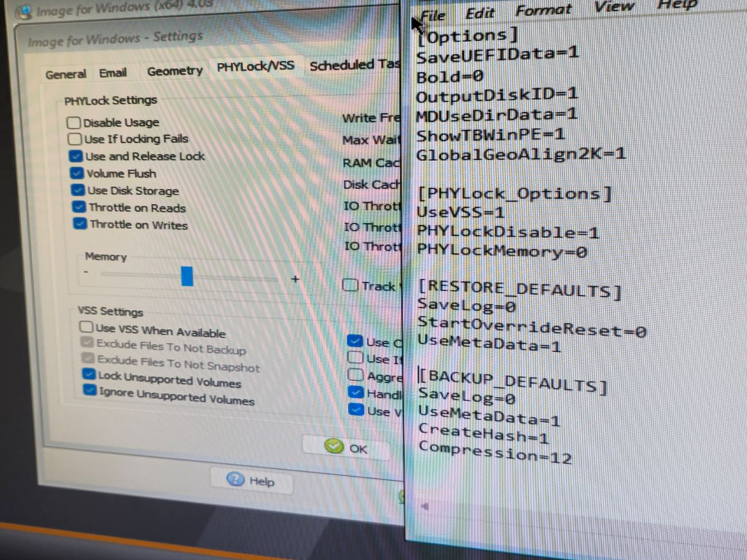Open the General tab
This screenshot has width=747, height=560.
coord(66,74)
